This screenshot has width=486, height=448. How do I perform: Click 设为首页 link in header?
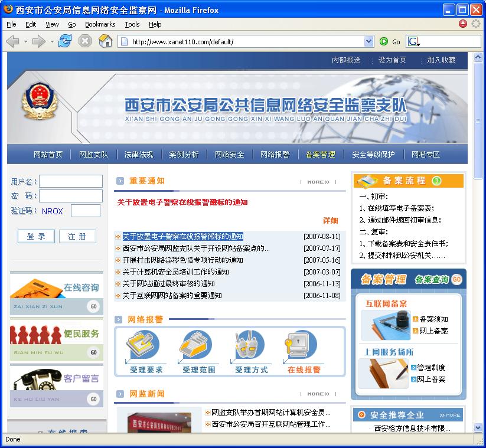[x=392, y=60]
